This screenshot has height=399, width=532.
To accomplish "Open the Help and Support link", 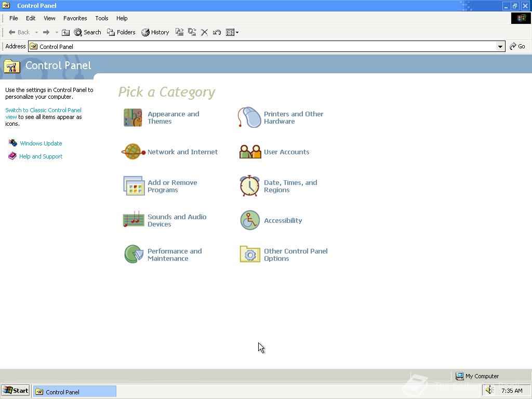I will [41, 156].
